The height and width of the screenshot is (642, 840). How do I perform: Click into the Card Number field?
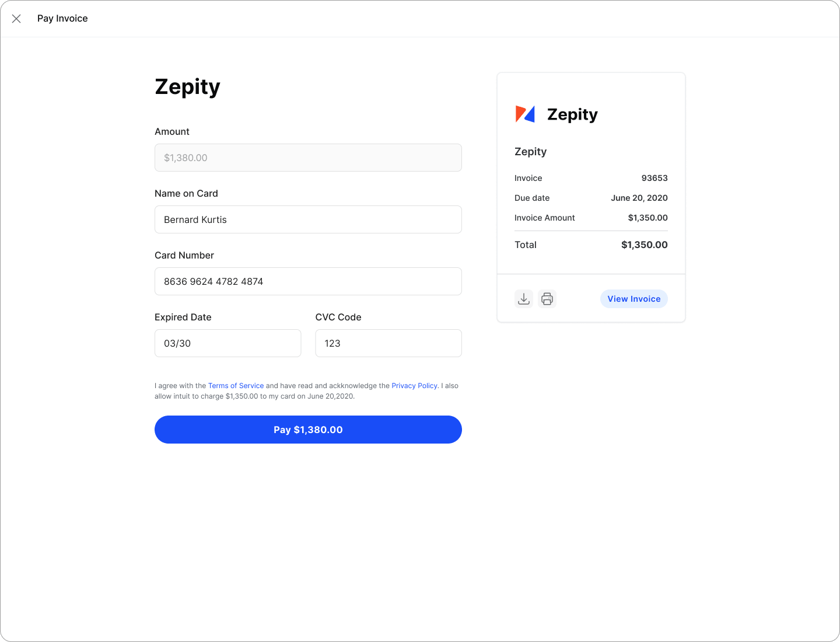[308, 281]
